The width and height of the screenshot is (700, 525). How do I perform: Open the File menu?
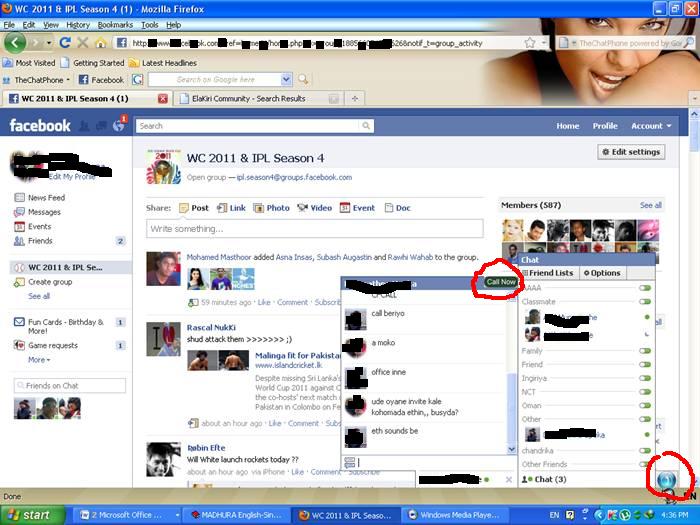(9, 25)
